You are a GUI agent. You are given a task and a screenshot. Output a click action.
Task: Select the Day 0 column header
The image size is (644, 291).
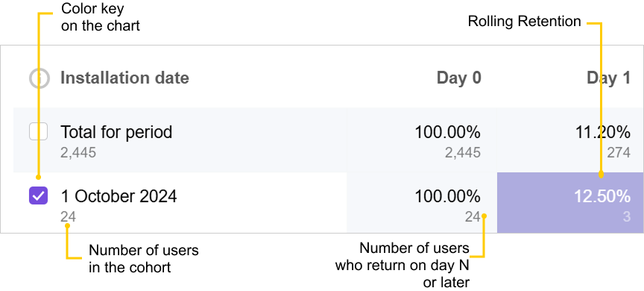(x=458, y=78)
